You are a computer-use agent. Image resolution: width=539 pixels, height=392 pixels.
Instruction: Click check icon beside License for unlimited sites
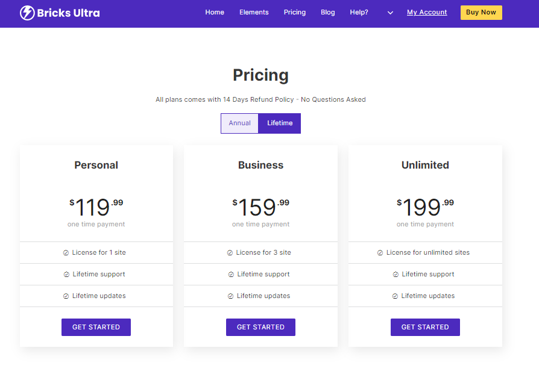pos(380,253)
